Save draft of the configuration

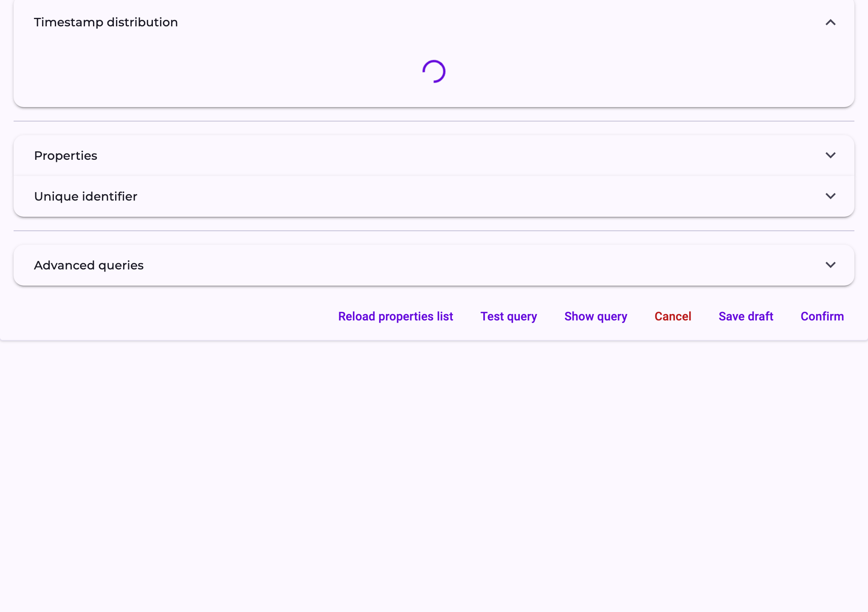tap(746, 316)
